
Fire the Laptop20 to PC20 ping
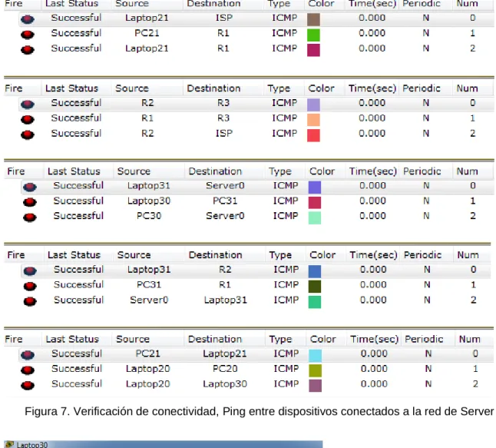[28, 370]
